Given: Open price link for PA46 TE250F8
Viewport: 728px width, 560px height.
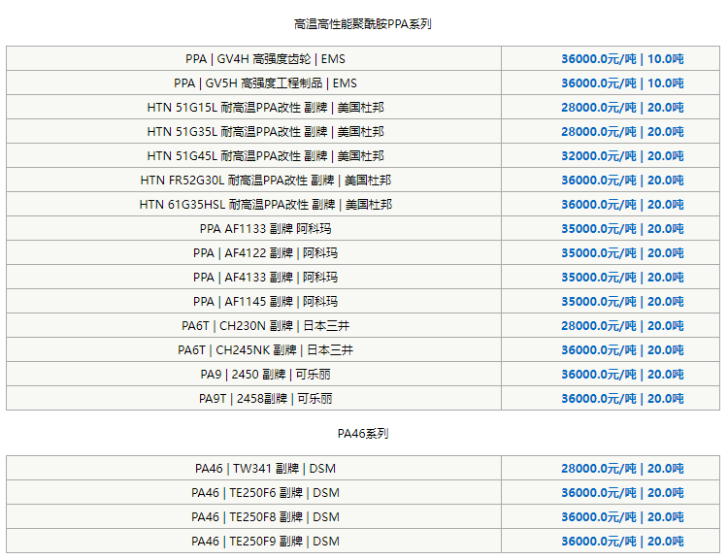Looking at the screenshot, I should (x=622, y=517).
